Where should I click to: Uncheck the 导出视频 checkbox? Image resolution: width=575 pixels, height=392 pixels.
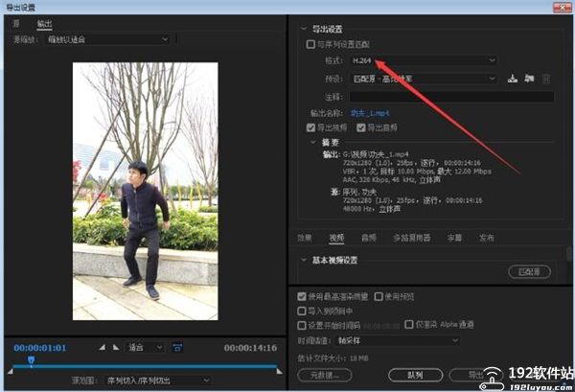pyautogui.click(x=310, y=127)
